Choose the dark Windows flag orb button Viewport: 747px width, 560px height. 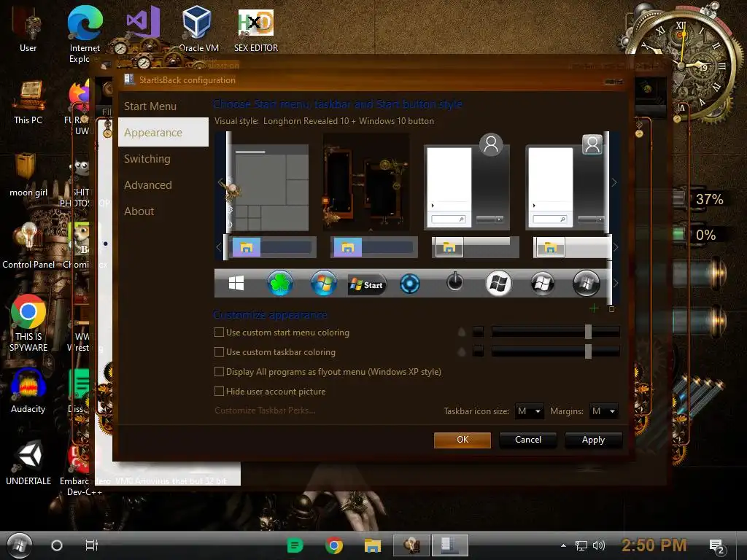542,284
